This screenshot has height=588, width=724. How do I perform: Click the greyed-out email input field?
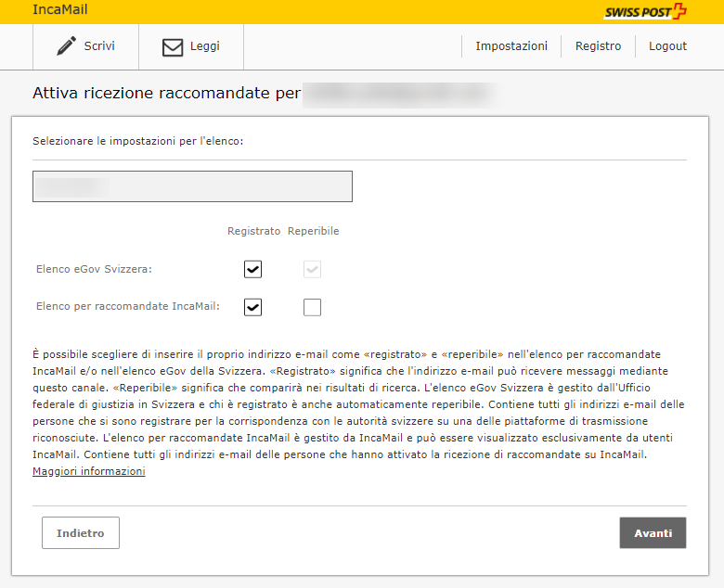point(192,186)
